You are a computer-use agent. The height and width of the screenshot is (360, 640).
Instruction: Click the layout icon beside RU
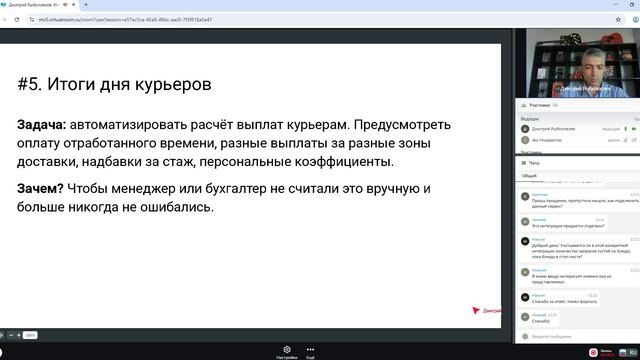[x=623, y=352]
